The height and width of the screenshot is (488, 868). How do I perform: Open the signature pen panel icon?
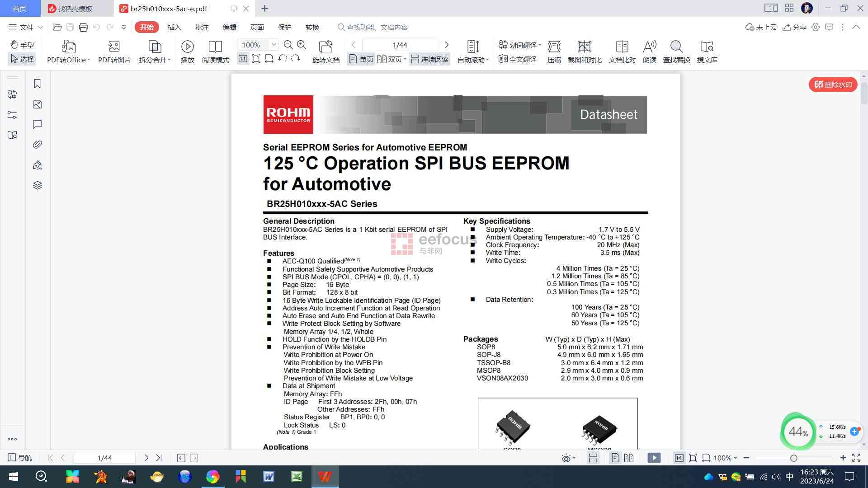coord(38,165)
